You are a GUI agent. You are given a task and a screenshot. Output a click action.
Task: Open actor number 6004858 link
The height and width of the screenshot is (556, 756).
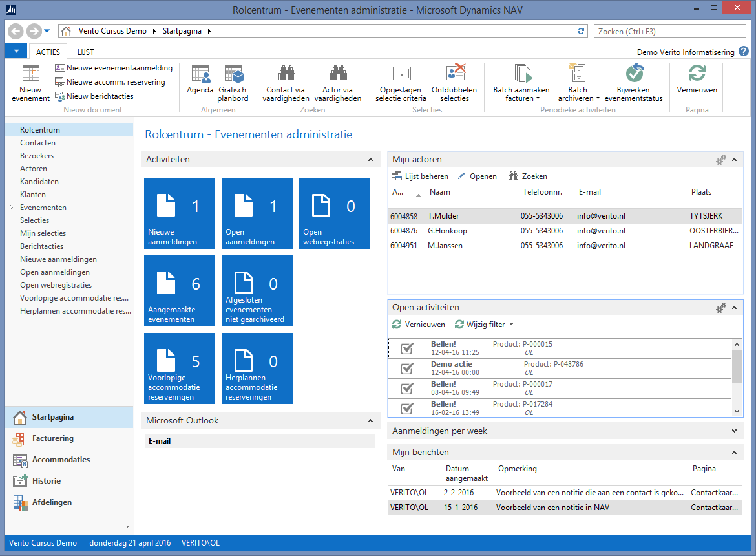[x=404, y=216]
